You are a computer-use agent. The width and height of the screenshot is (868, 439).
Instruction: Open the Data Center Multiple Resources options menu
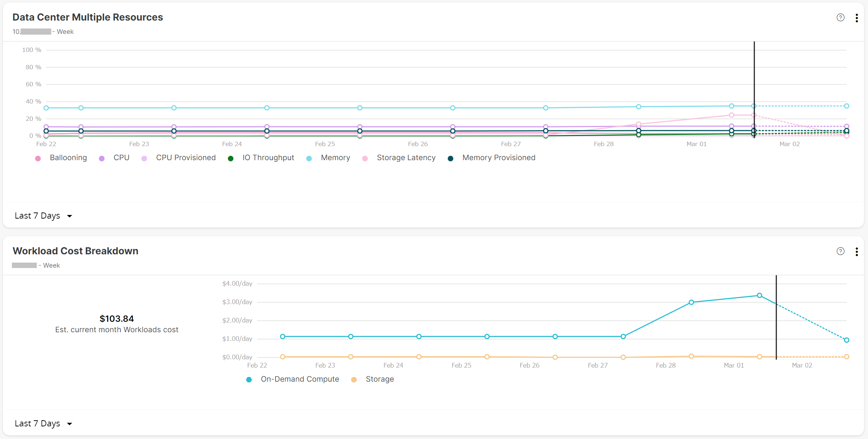coord(856,18)
